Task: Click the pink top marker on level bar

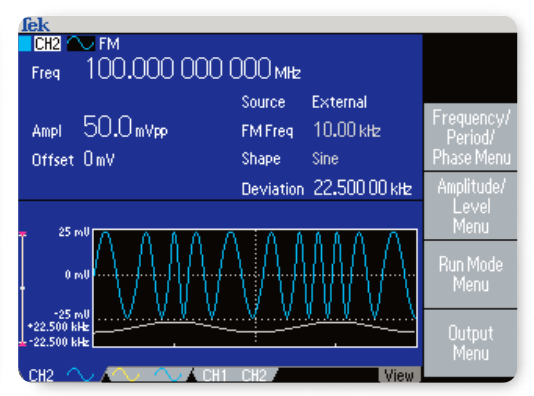Action: (x=22, y=234)
